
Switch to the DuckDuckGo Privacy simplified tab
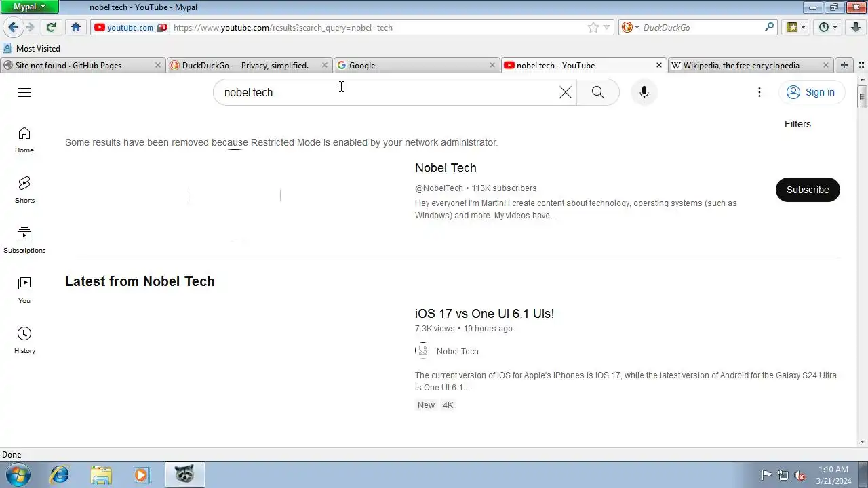249,65
